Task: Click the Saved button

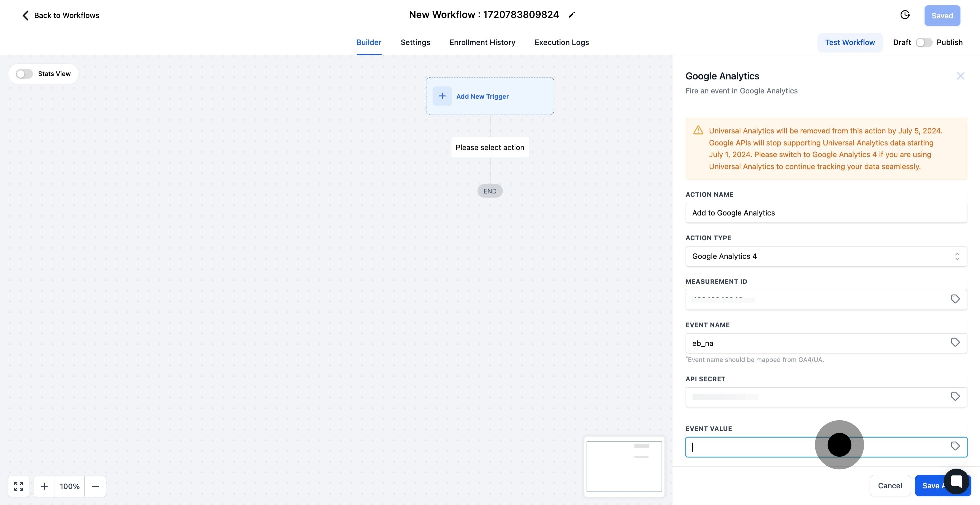Action: point(942,16)
